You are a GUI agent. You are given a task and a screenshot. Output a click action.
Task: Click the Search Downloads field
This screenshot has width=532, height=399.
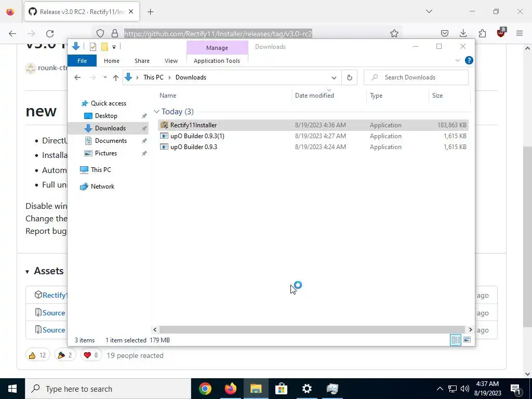416,77
